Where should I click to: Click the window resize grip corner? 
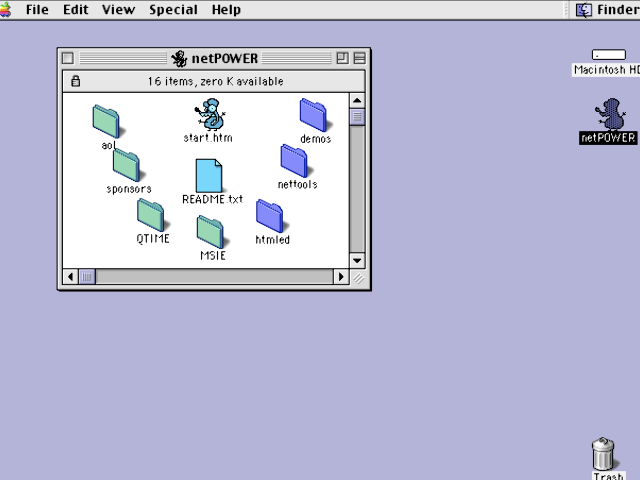click(x=358, y=278)
